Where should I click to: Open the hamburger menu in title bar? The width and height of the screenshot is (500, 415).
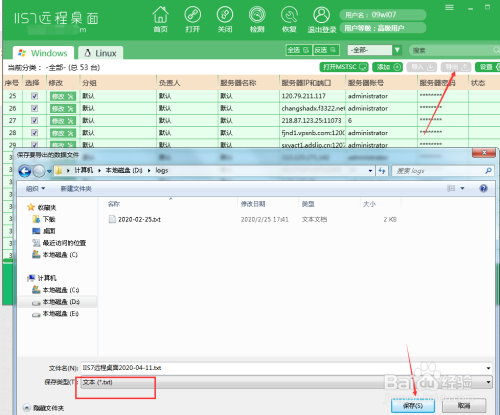(449, 8)
